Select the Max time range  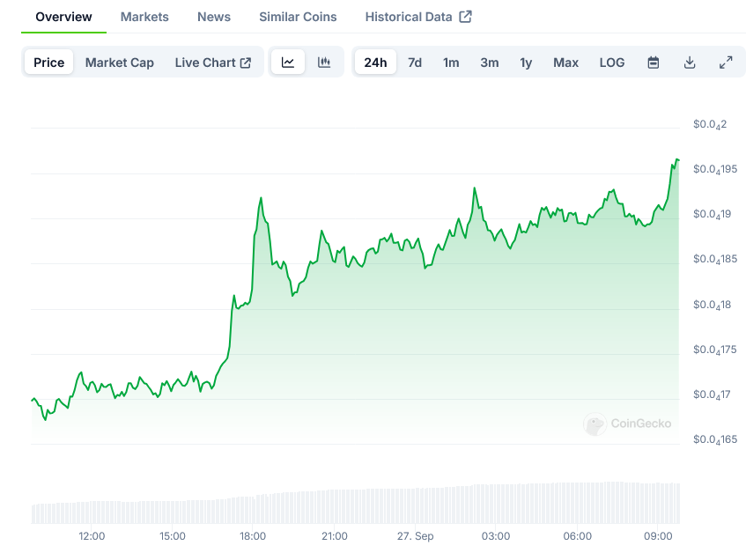pyautogui.click(x=566, y=63)
